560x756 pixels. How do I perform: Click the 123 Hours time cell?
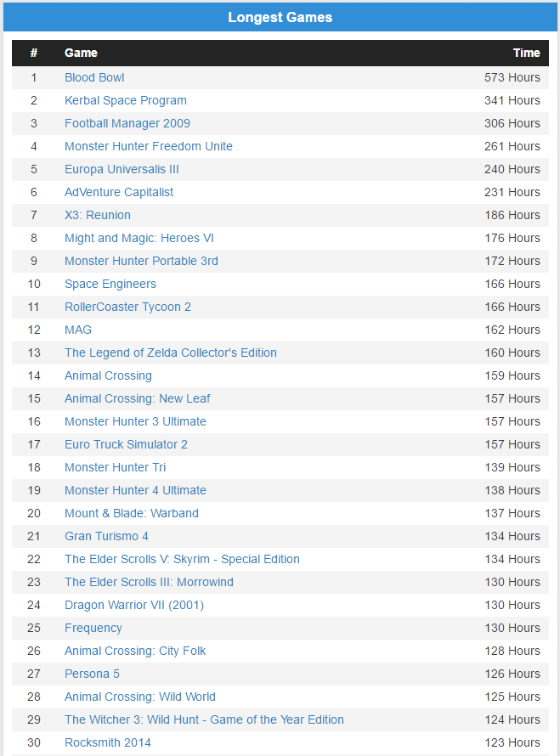512,742
